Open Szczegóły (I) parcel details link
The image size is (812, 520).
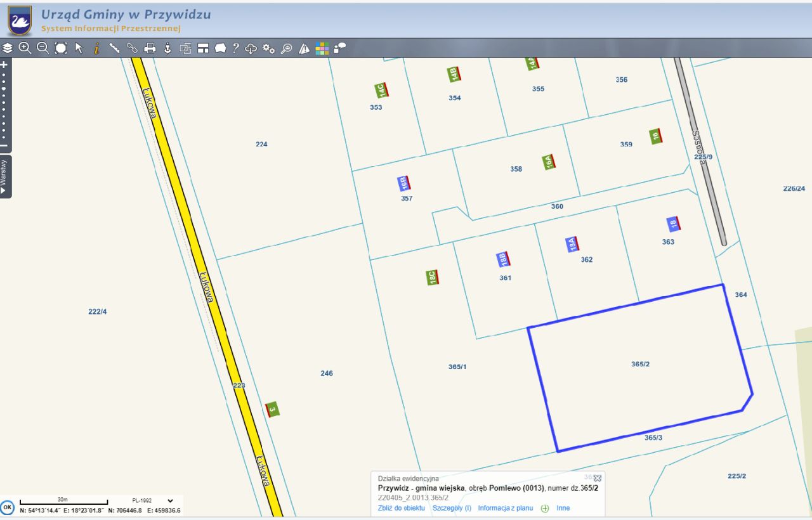point(452,508)
